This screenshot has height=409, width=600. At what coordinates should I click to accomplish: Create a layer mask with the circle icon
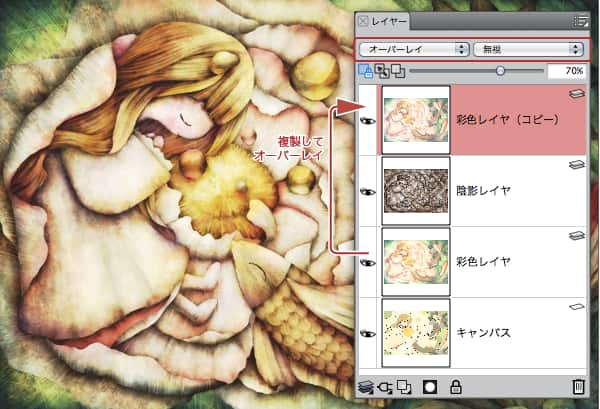(x=429, y=387)
